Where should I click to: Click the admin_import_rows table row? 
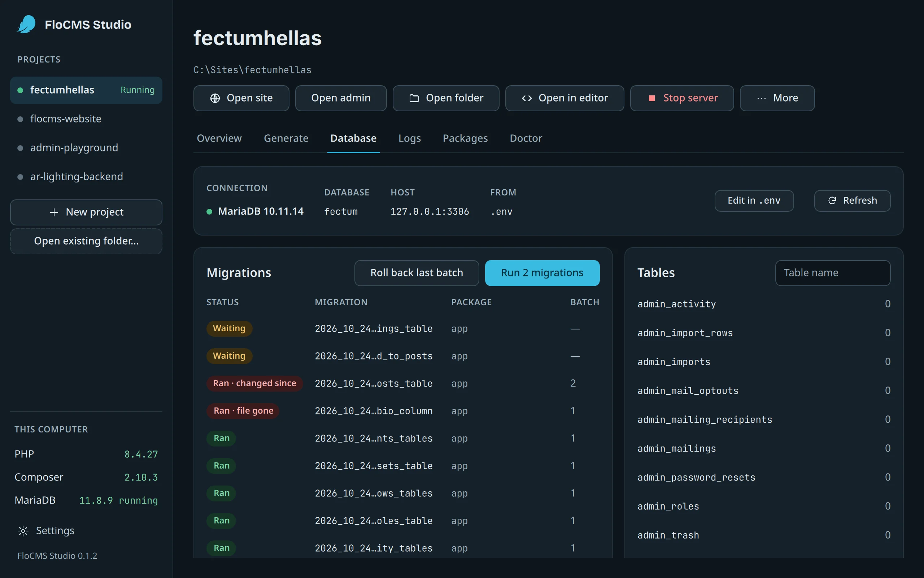click(764, 333)
